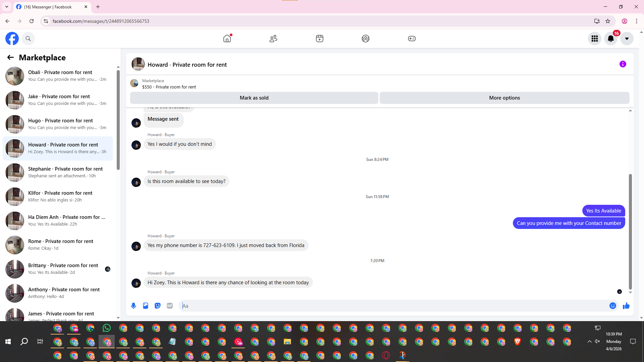Open the Obali Private room for rent chat
The width and height of the screenshot is (644, 362).
tap(58, 76)
